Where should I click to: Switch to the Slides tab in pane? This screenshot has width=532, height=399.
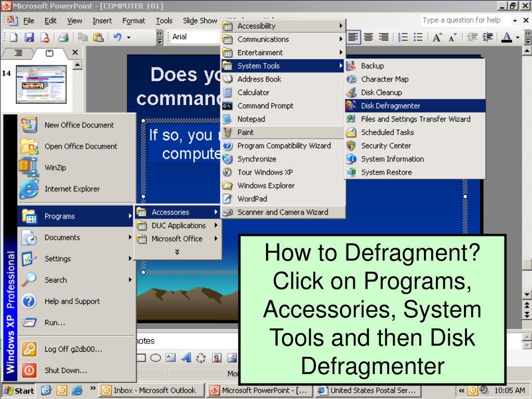pyautogui.click(x=49, y=53)
